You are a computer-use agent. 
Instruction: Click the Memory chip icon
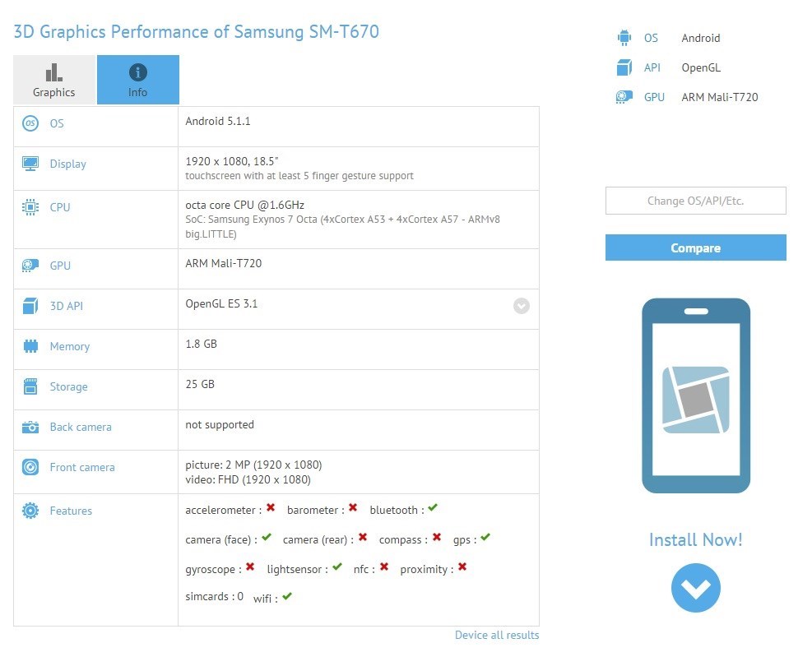point(30,346)
